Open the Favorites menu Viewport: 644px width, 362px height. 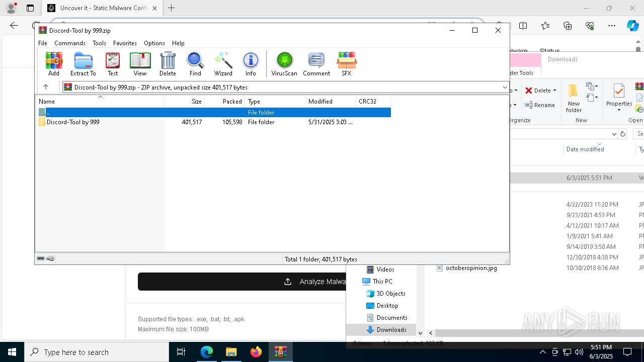[125, 43]
